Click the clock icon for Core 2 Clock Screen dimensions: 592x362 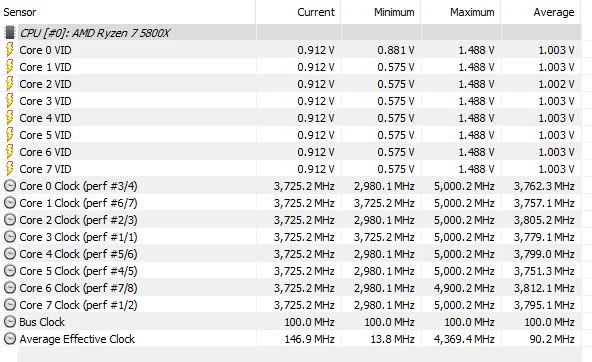10,220
